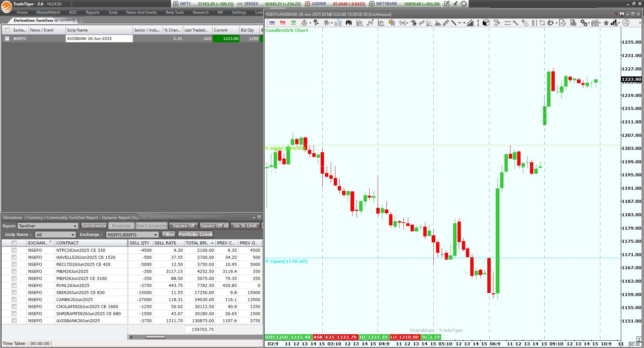Select the Fibonacci fan lines tool
This screenshot has height=348, width=644.
pos(430,23)
